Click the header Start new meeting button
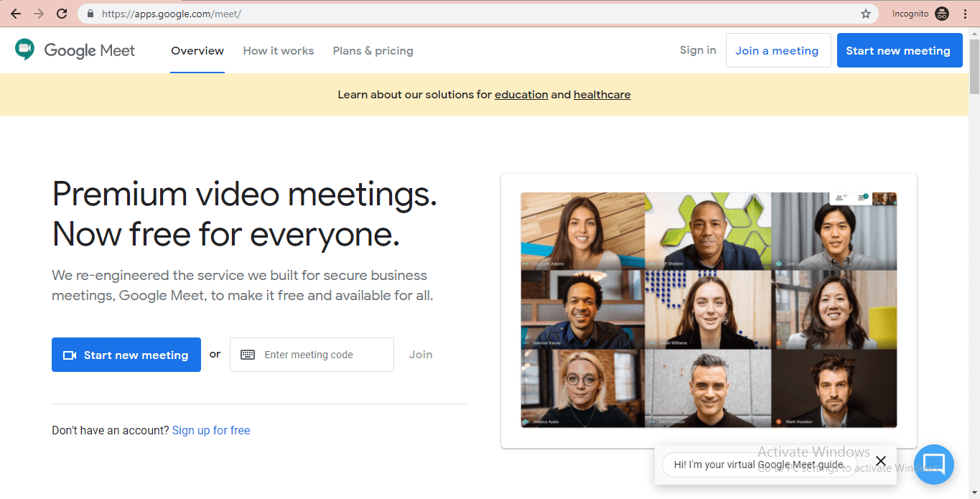Viewport: 980px width, 499px height. pos(900,50)
